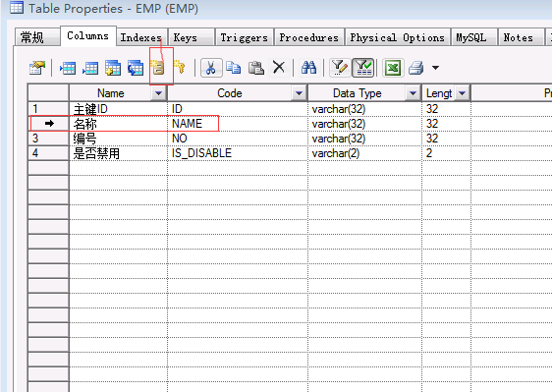The width and height of the screenshot is (552, 392).
Task: Click the 名称 name cell
Action: coord(118,123)
